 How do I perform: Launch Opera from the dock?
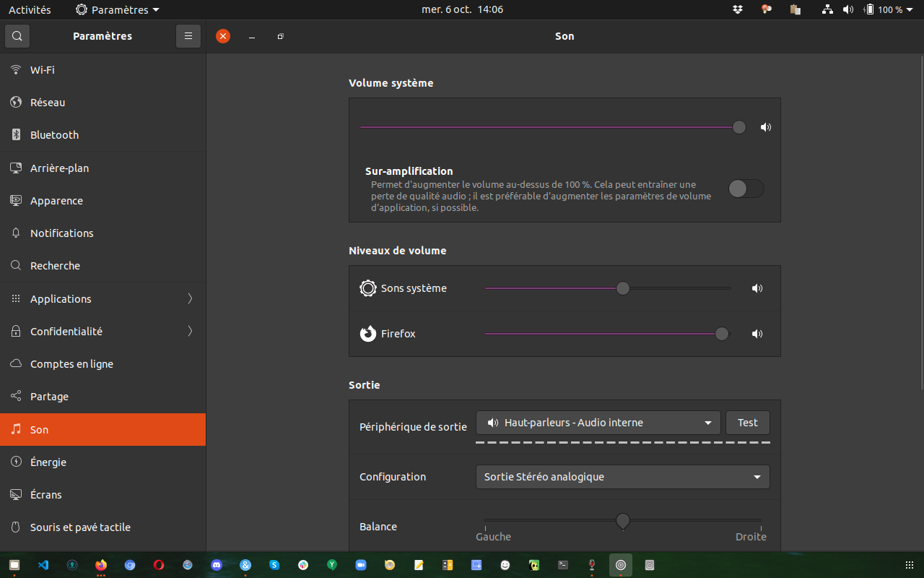(159, 565)
